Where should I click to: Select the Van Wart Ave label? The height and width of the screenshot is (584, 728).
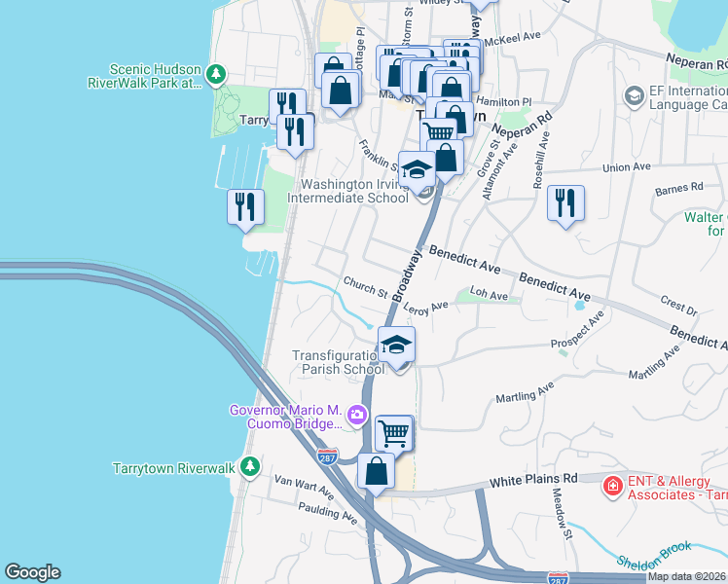304,487
